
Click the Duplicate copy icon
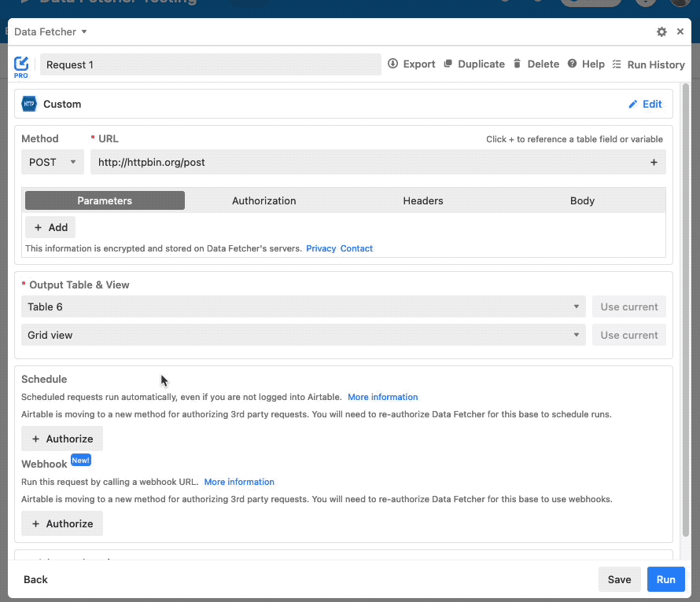pyautogui.click(x=448, y=64)
